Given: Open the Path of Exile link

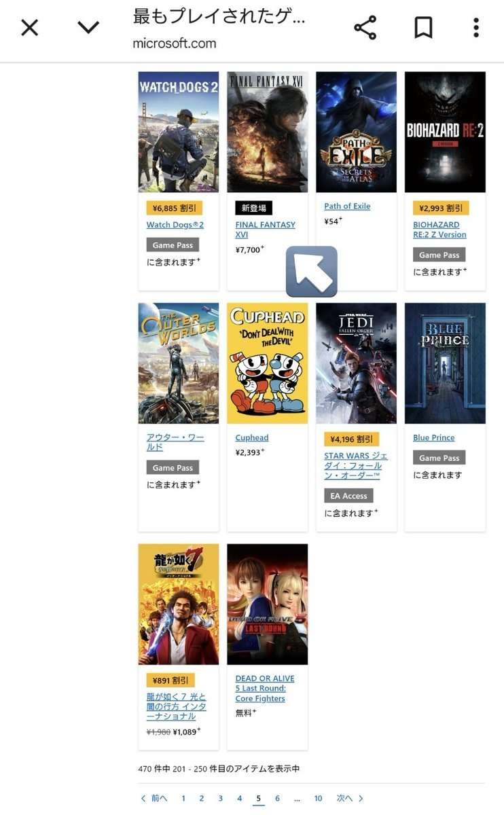Looking at the screenshot, I should coord(347,206).
